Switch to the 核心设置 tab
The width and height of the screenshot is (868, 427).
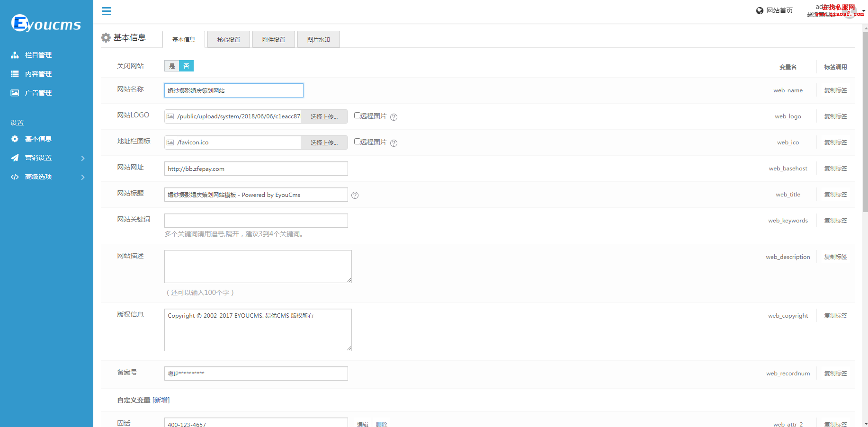click(x=229, y=39)
